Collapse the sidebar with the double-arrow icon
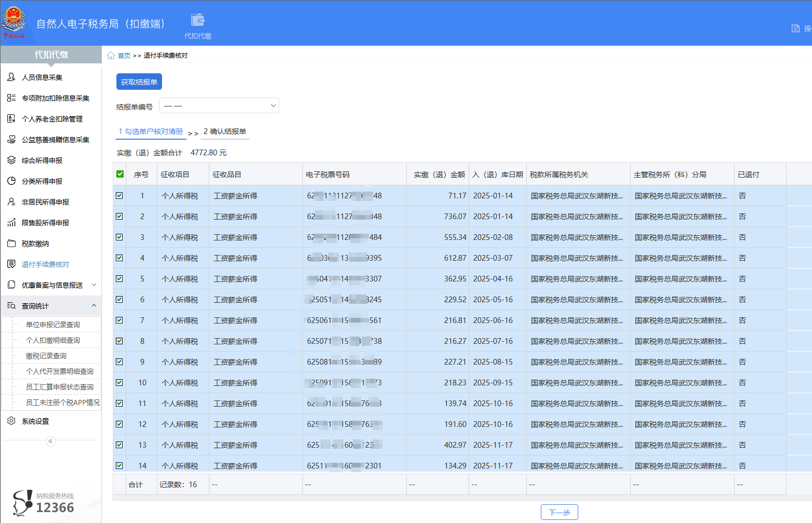The image size is (812, 523). click(x=50, y=441)
